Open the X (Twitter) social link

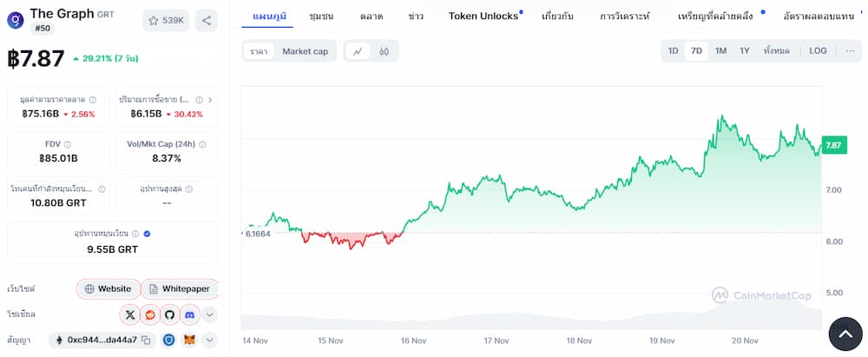pos(130,314)
